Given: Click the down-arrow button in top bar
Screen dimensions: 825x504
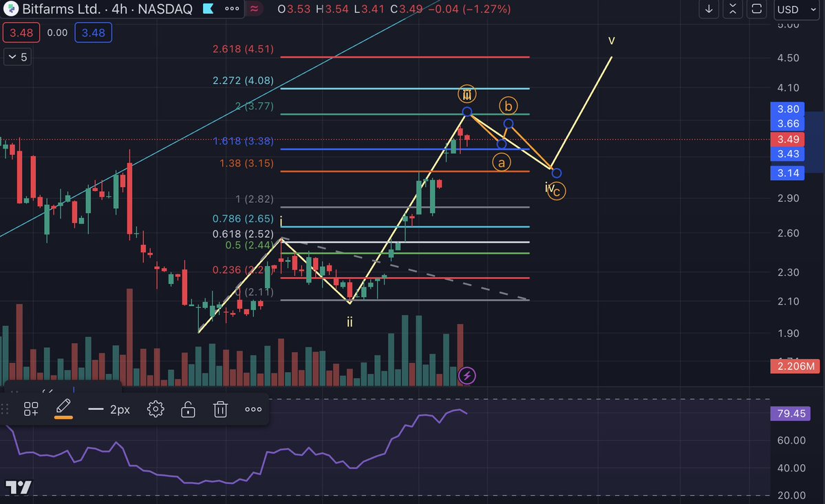Looking at the screenshot, I should [x=709, y=9].
